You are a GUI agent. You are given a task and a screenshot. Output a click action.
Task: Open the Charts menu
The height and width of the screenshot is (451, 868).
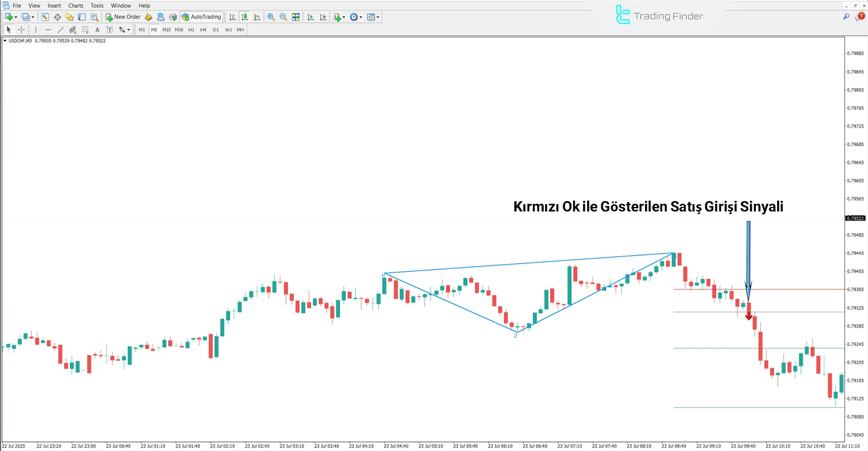point(75,5)
